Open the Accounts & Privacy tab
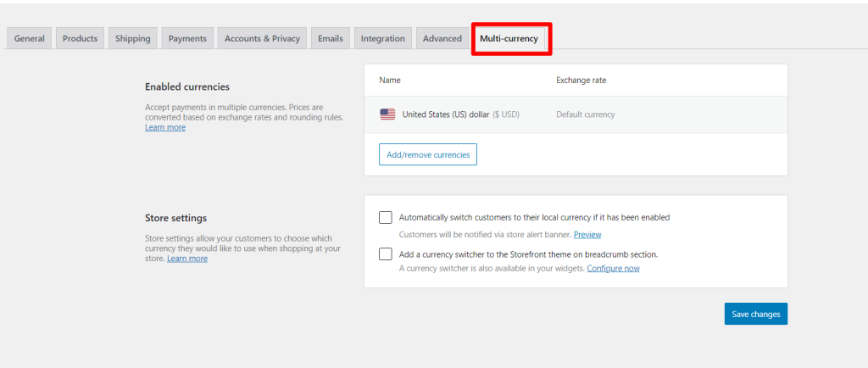The image size is (868, 368). 262,38
